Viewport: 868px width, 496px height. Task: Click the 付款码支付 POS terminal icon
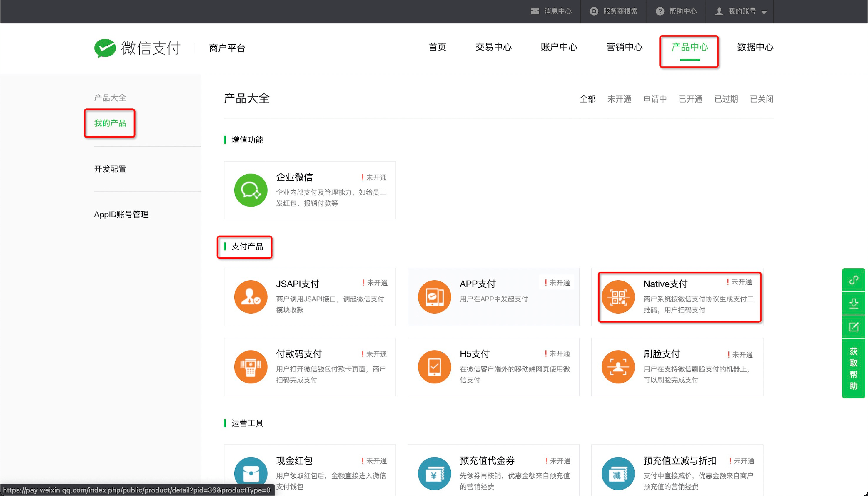(251, 366)
